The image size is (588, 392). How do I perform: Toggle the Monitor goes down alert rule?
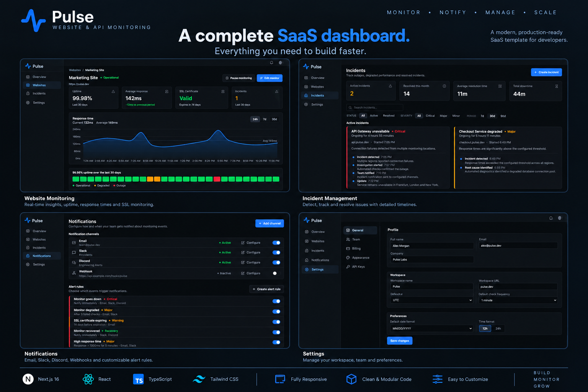[276, 301]
